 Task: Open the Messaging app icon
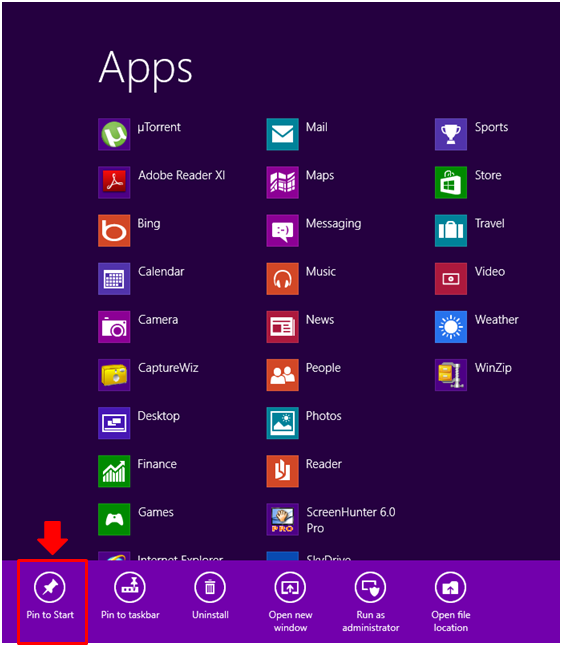283,230
